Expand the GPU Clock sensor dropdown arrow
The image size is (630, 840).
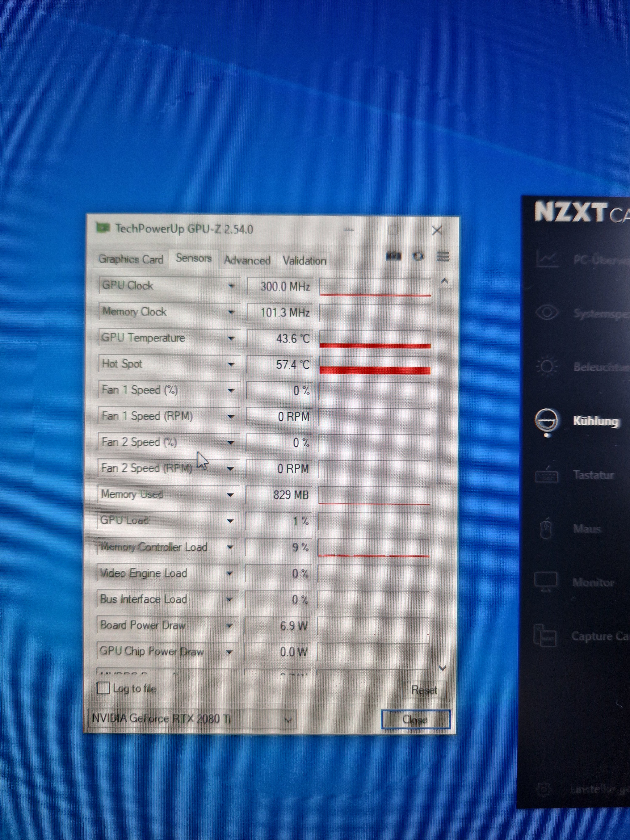click(231, 286)
